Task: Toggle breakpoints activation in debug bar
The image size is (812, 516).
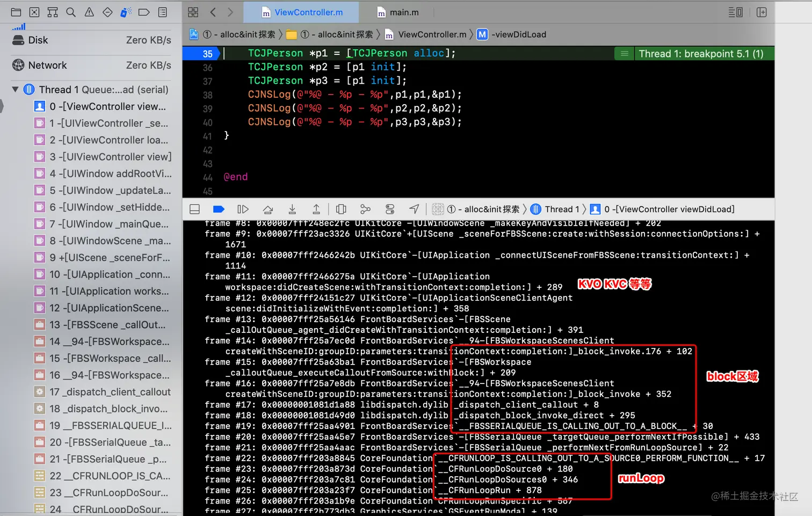Action: tap(219, 209)
